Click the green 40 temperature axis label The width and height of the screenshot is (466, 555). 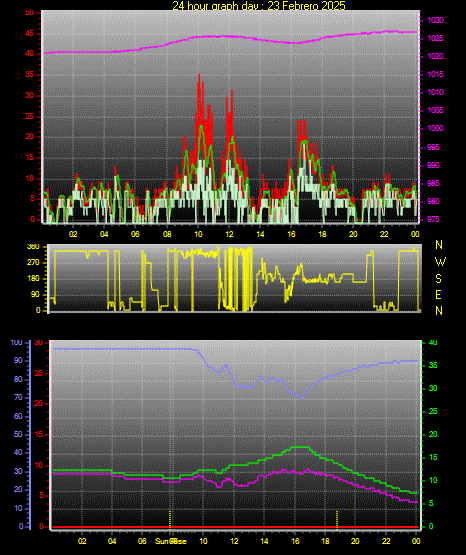(433, 343)
